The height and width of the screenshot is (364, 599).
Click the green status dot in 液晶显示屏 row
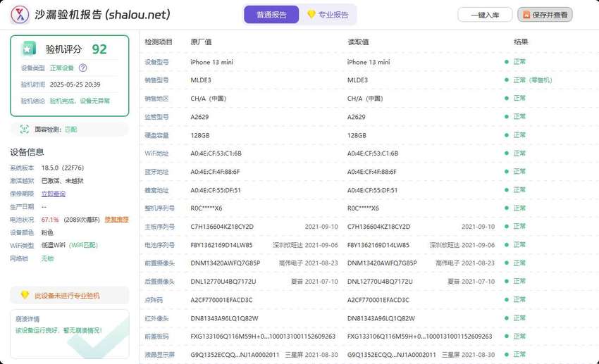(507, 354)
